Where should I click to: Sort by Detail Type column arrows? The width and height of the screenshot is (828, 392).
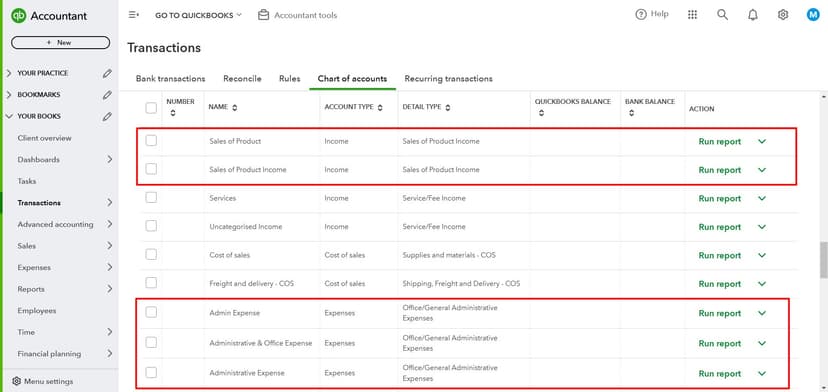pos(448,107)
